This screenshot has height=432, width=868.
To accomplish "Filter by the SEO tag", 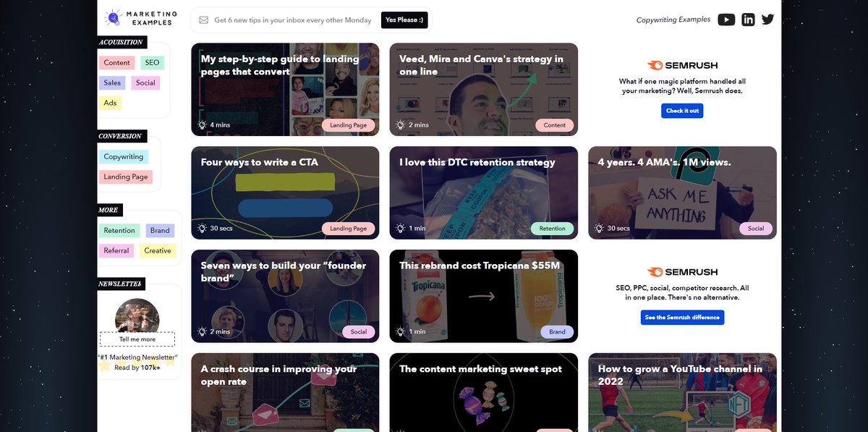I will click(x=152, y=63).
